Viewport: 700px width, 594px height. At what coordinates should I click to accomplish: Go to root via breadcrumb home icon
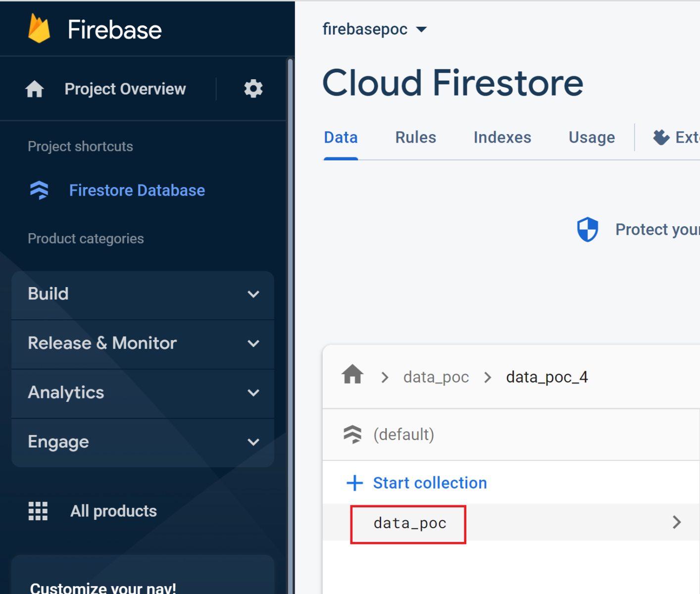pos(352,375)
